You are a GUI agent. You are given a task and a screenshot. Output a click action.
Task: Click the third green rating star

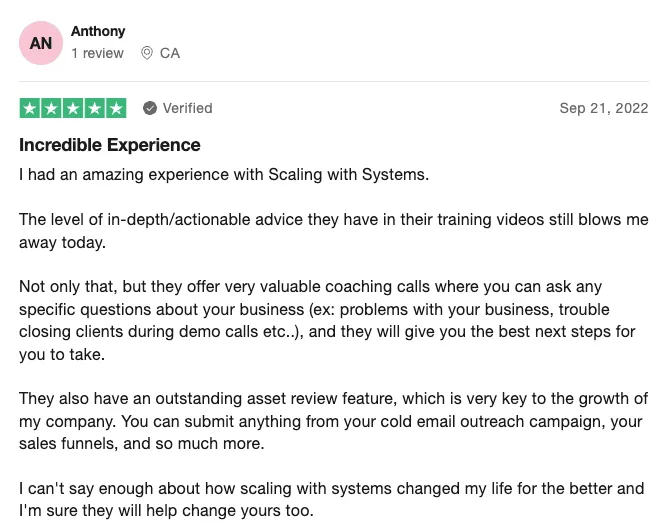[73, 108]
